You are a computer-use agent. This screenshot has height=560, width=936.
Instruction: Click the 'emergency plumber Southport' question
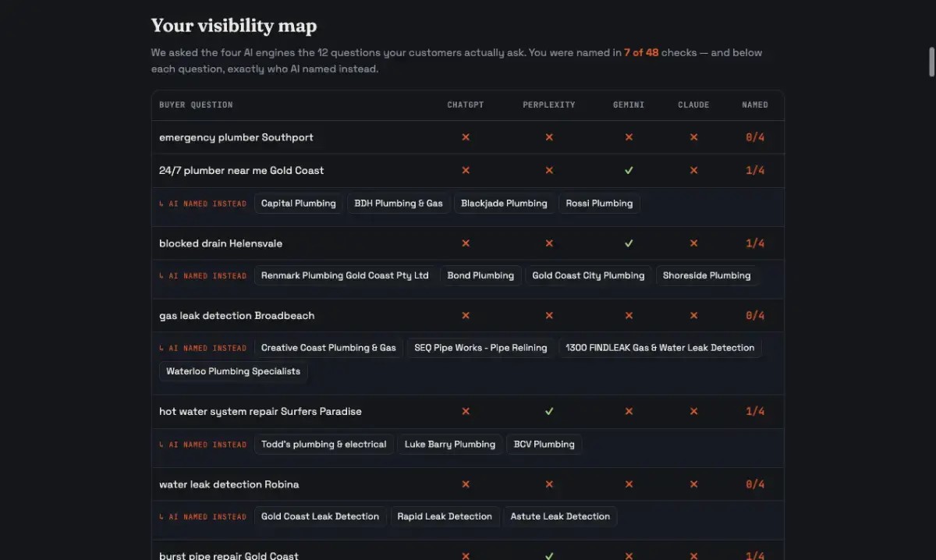[236, 137]
